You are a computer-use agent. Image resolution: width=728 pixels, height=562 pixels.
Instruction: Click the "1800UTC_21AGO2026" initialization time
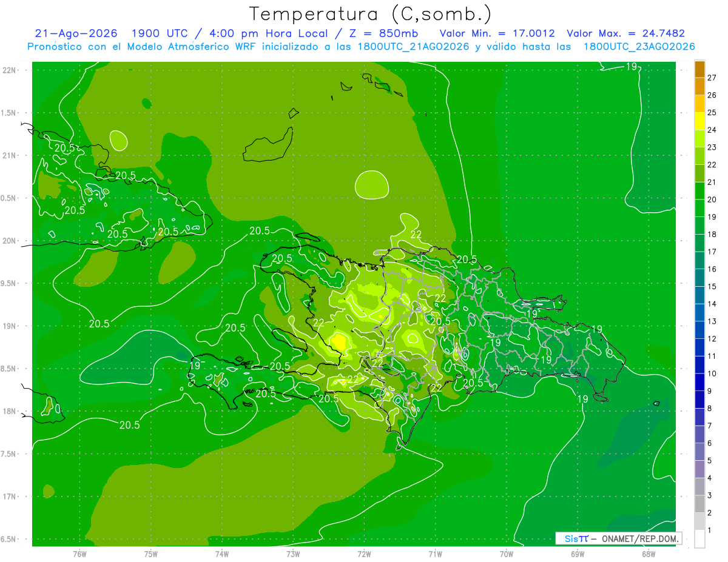(414, 47)
